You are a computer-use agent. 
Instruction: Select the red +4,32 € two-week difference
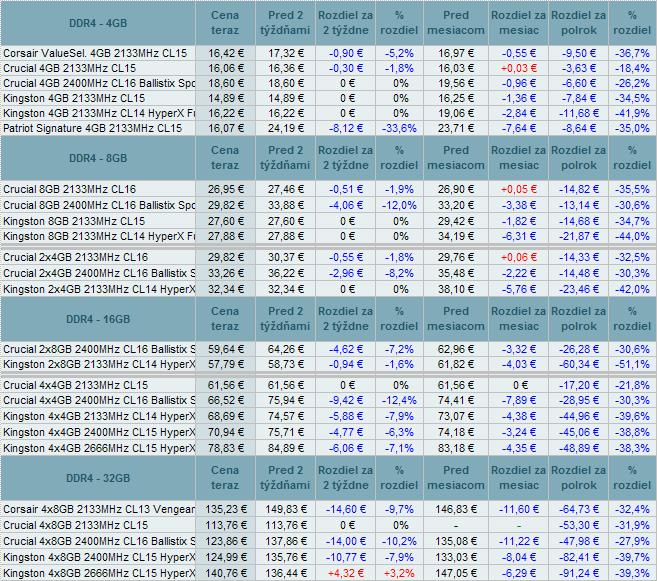point(345,573)
